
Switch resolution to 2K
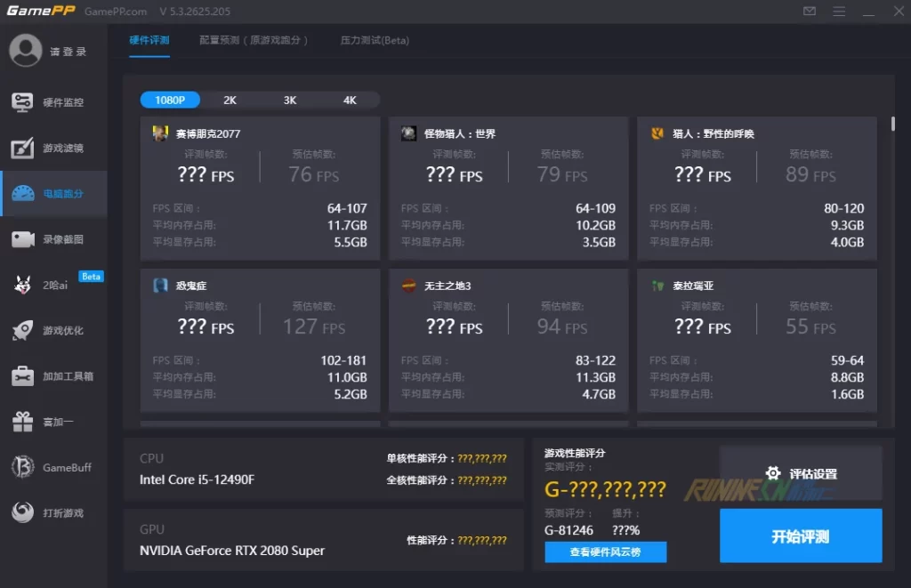coord(230,101)
